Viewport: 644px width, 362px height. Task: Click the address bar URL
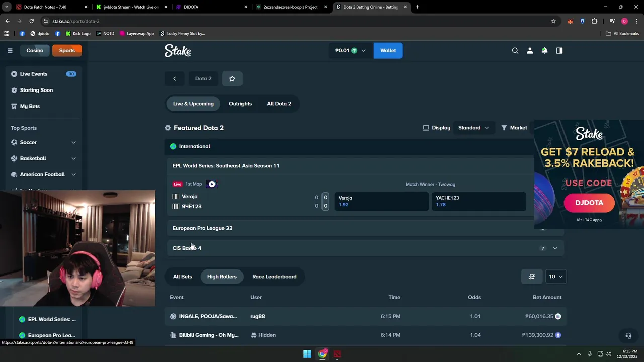tap(76, 21)
